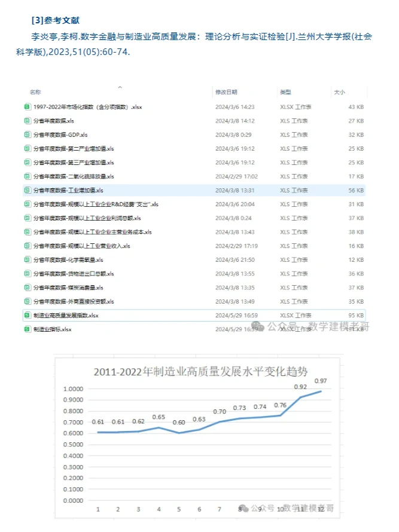Viewport: 399px width, 532px height.
Task: Click the XLSX 工作表 type of 市场化指数 file
Action: [296, 107]
